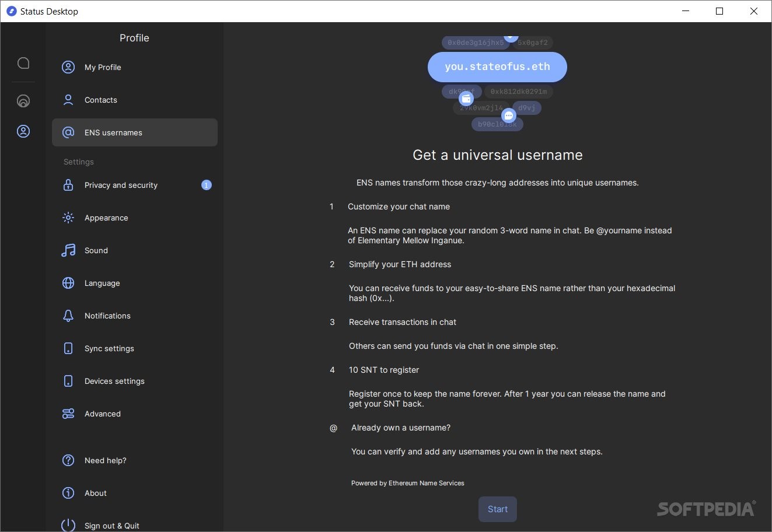Click '10 SNT to register' text
Viewport: 772px width, 532px height.
[384, 370]
